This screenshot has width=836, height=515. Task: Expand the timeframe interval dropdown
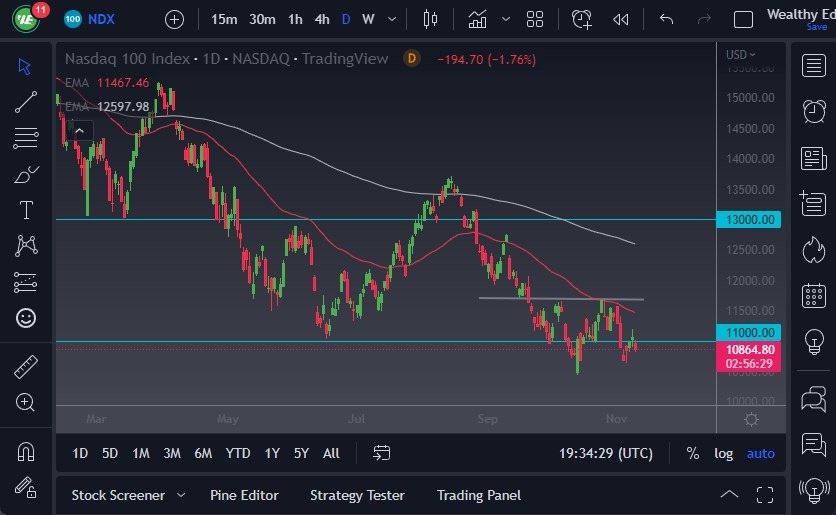(392, 20)
